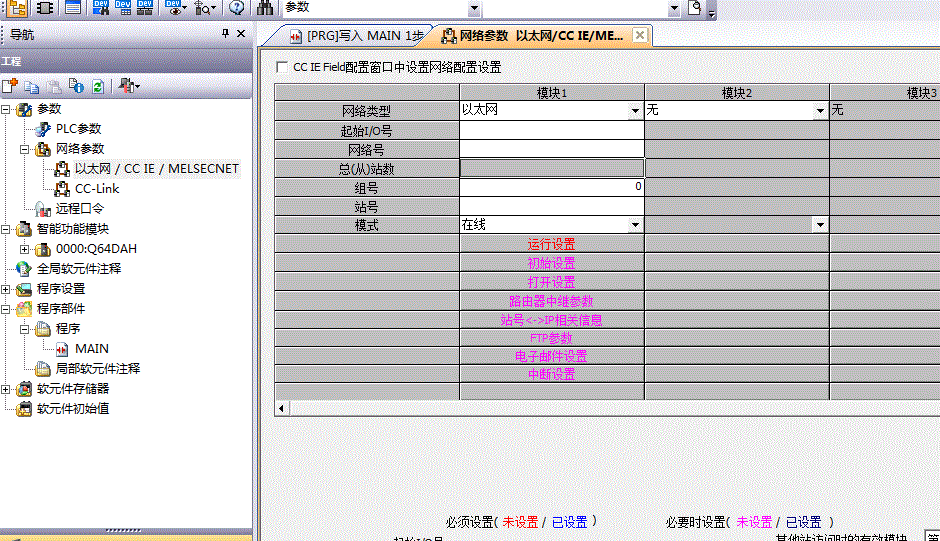Viewport: 940px width, 541px height.
Task: Select CC-Link in the project tree
Action: click(x=96, y=189)
